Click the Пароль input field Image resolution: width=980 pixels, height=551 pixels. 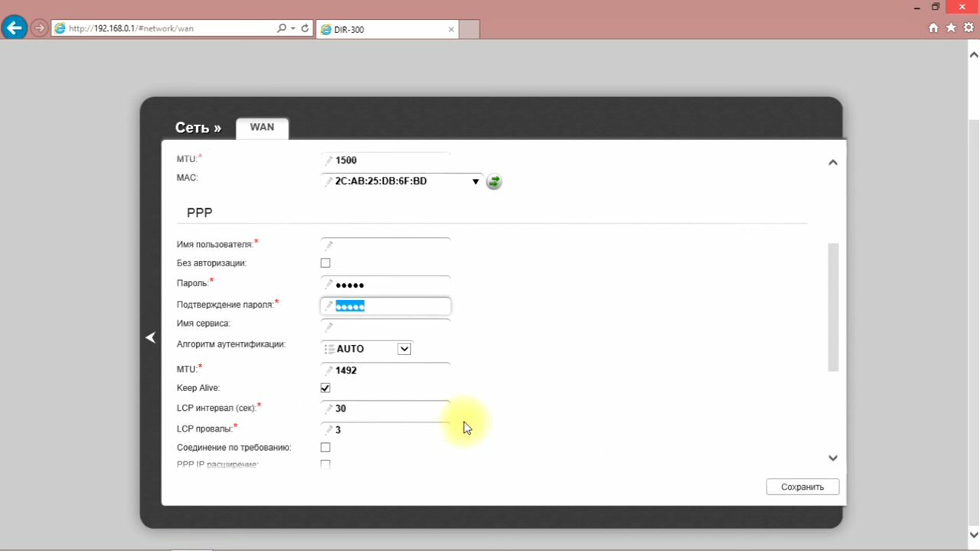[x=385, y=285]
